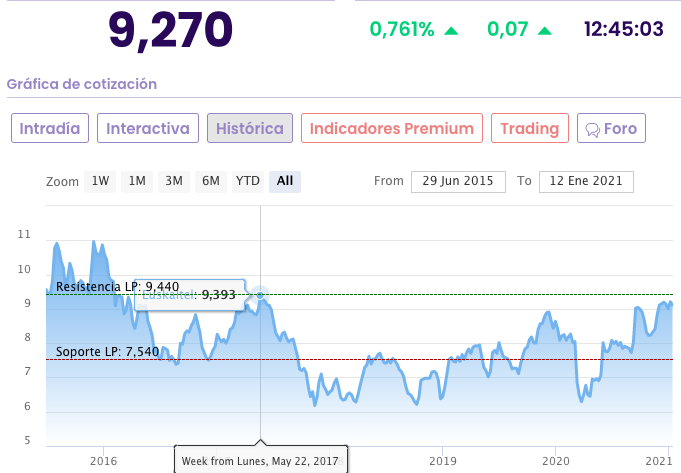Screen dimensions: 681x473
Task: Select the YTD zoom range
Action: [x=247, y=181]
